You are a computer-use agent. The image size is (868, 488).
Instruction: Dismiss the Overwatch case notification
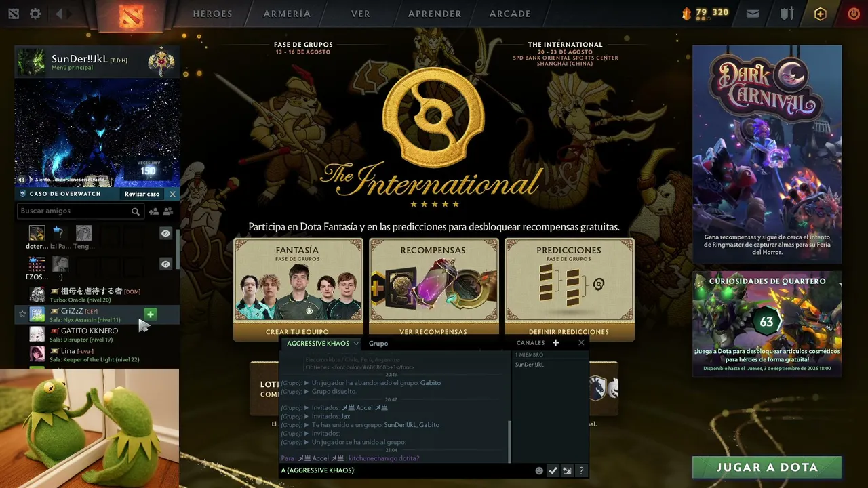172,194
